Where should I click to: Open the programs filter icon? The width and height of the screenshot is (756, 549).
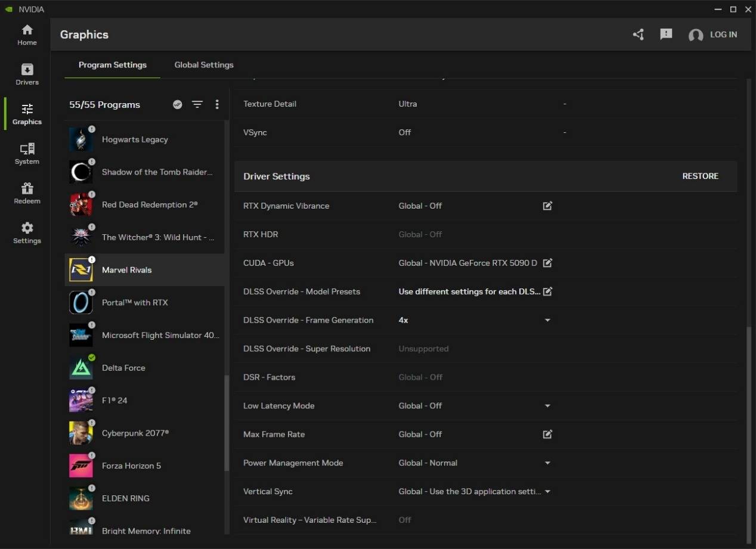[x=197, y=104]
